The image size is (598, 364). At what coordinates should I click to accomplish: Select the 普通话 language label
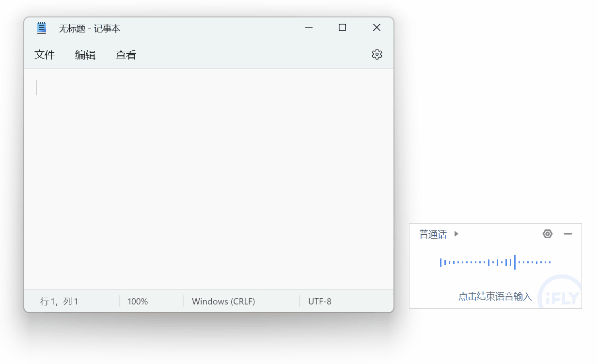[432, 234]
